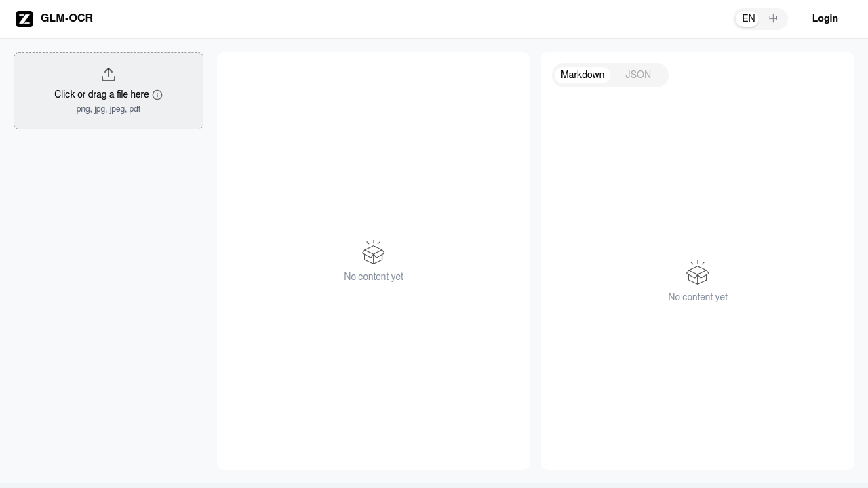Click 'No content yet' in results panel

click(x=698, y=297)
